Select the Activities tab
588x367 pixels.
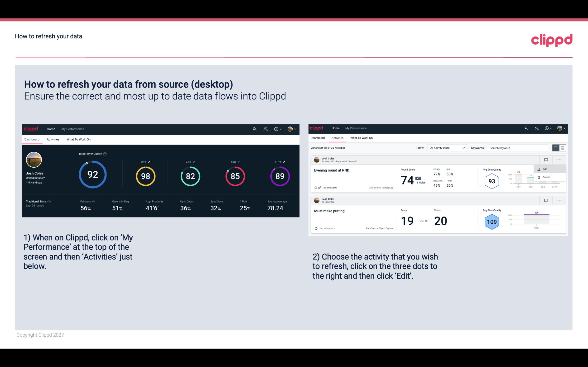coord(53,139)
